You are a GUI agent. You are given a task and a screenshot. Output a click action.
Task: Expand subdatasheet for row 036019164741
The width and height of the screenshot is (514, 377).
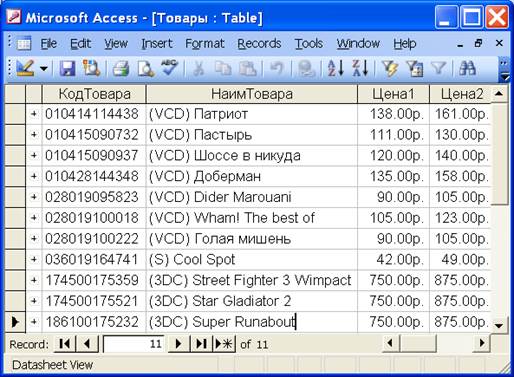[x=34, y=259]
